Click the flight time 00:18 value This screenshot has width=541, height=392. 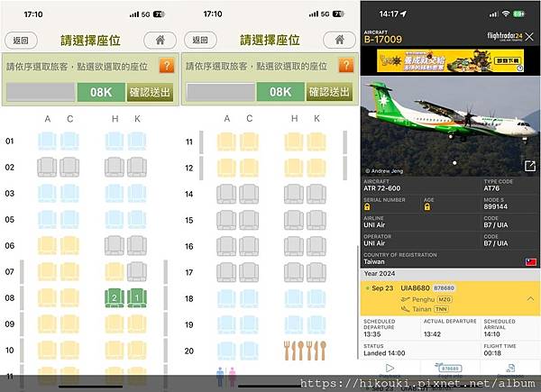492,353
